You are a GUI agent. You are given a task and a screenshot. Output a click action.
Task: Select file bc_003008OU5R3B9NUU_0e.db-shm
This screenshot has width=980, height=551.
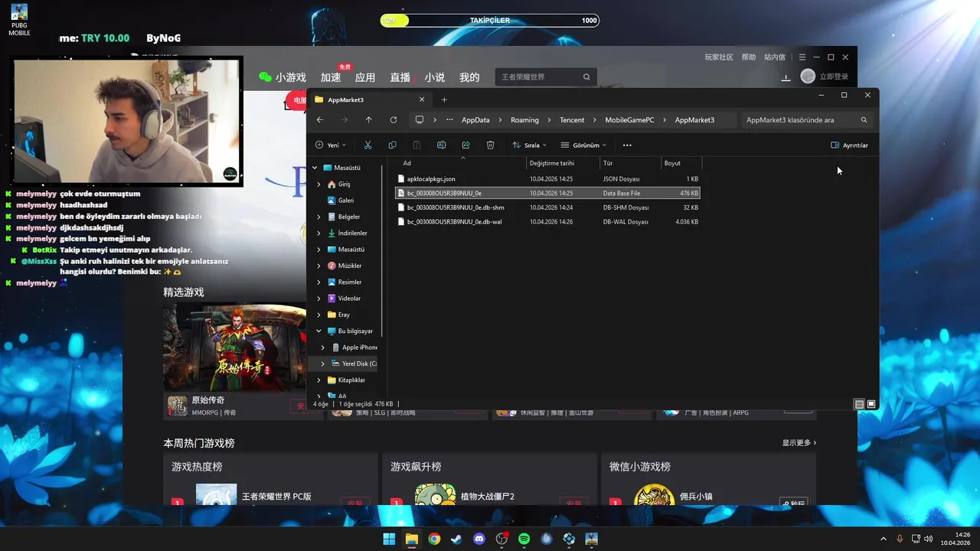547,207
